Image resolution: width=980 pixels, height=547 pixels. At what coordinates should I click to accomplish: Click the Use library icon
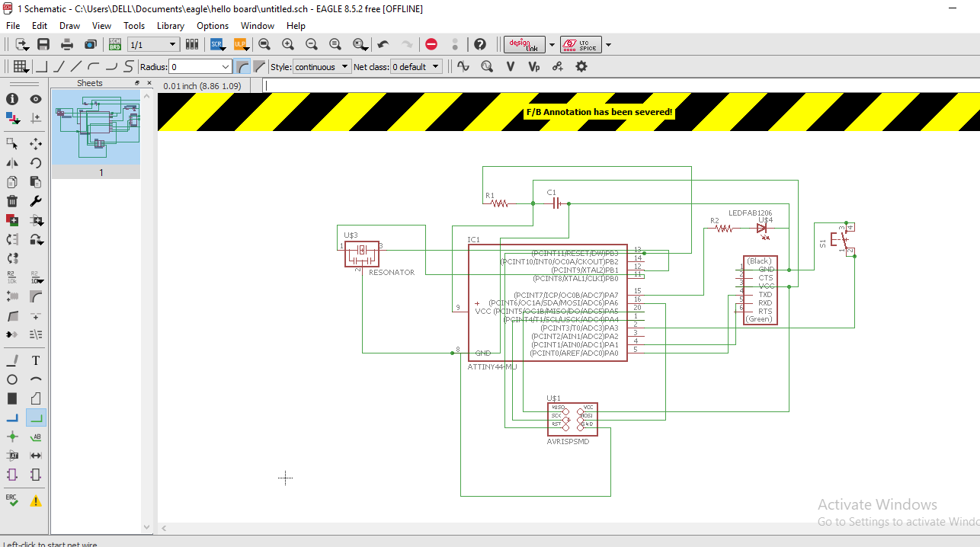(x=192, y=45)
